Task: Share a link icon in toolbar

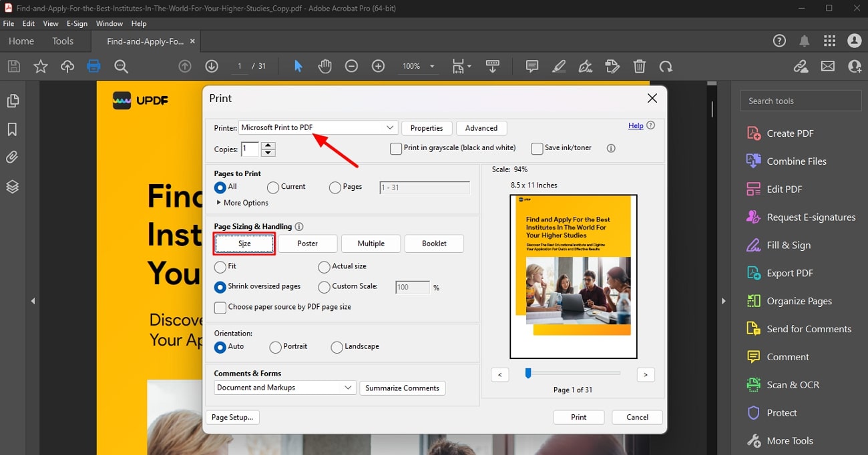Action: (x=801, y=66)
